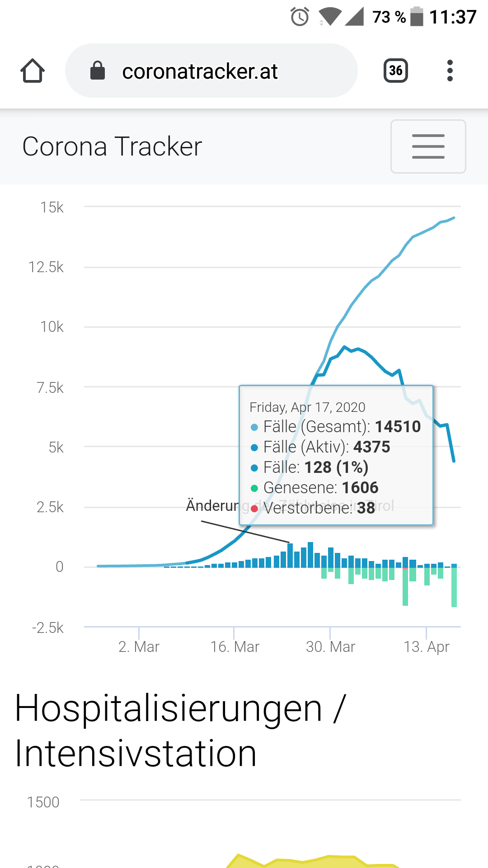Tap the battery status icon

417,17
